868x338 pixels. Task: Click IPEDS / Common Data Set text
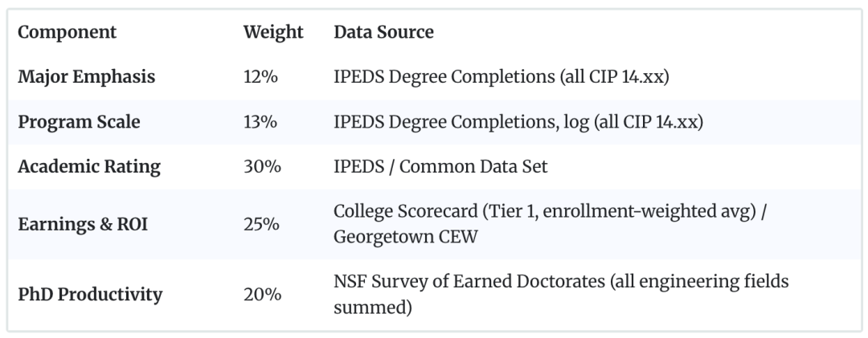pyautogui.click(x=440, y=166)
